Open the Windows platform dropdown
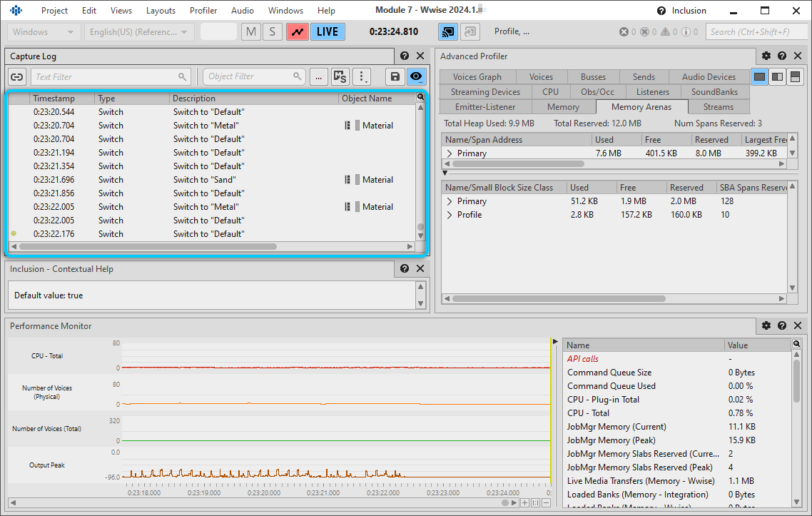812x516 pixels. click(44, 32)
